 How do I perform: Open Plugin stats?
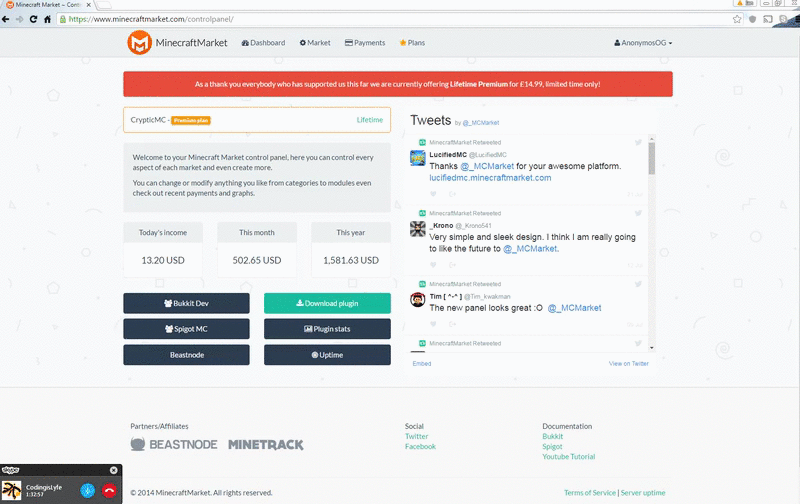(x=327, y=329)
